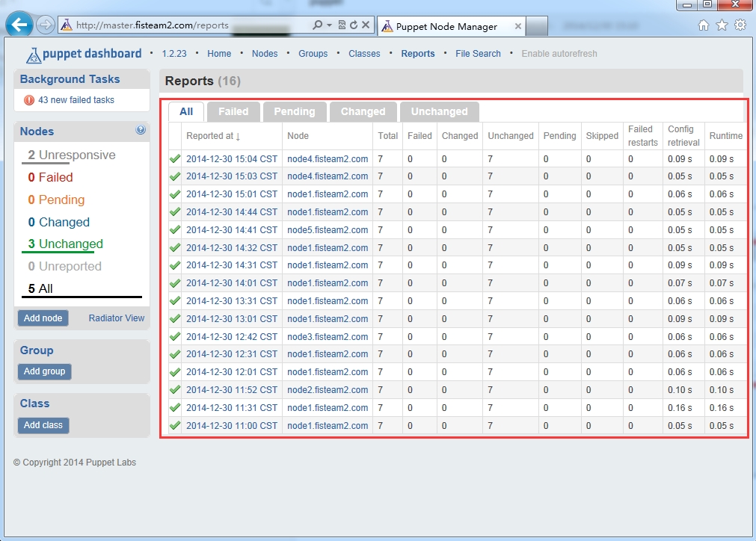
Task: Open Groups from the navigation menu
Action: click(x=313, y=53)
